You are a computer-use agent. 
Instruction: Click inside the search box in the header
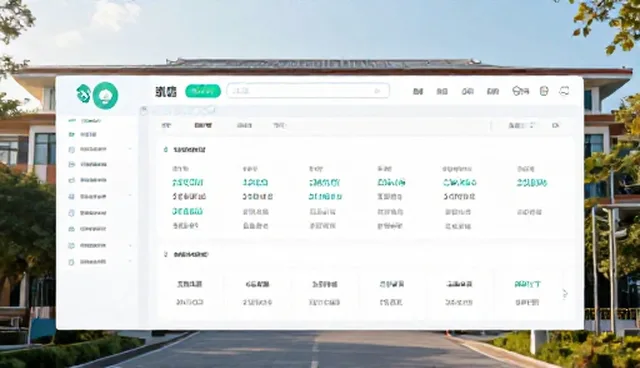pyautogui.click(x=308, y=91)
